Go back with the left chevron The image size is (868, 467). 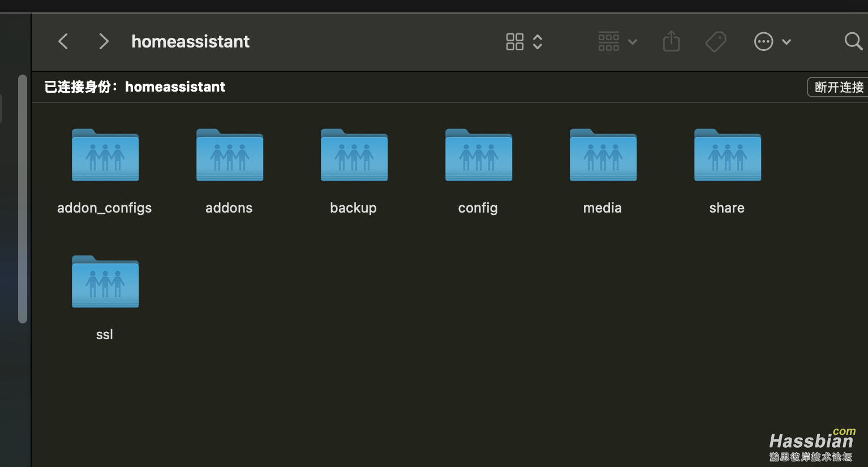(x=63, y=41)
